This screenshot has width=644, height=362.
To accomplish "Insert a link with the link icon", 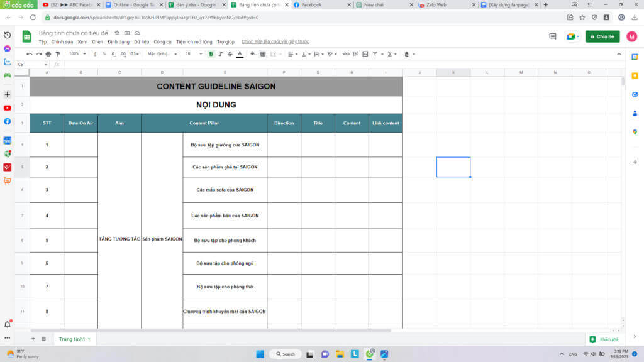I will 347,54.
